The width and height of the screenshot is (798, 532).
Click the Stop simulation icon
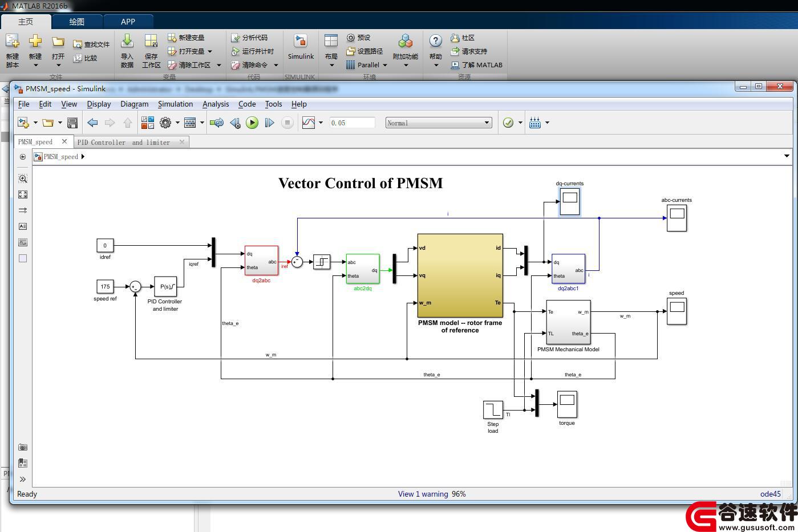(287, 123)
